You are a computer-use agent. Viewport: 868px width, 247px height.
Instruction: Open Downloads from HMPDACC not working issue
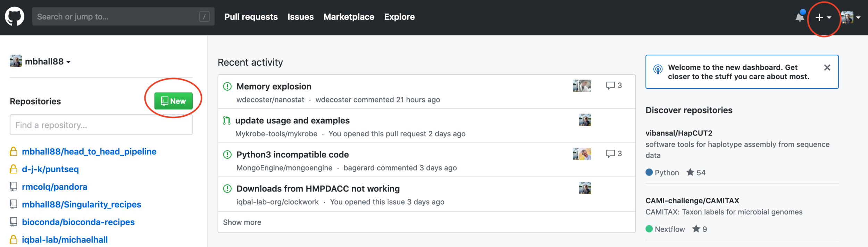[x=318, y=189]
